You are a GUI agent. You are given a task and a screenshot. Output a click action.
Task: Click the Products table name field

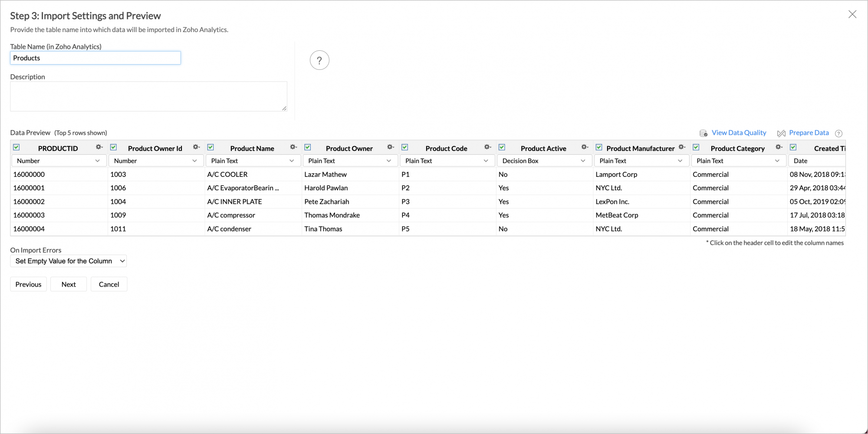95,58
